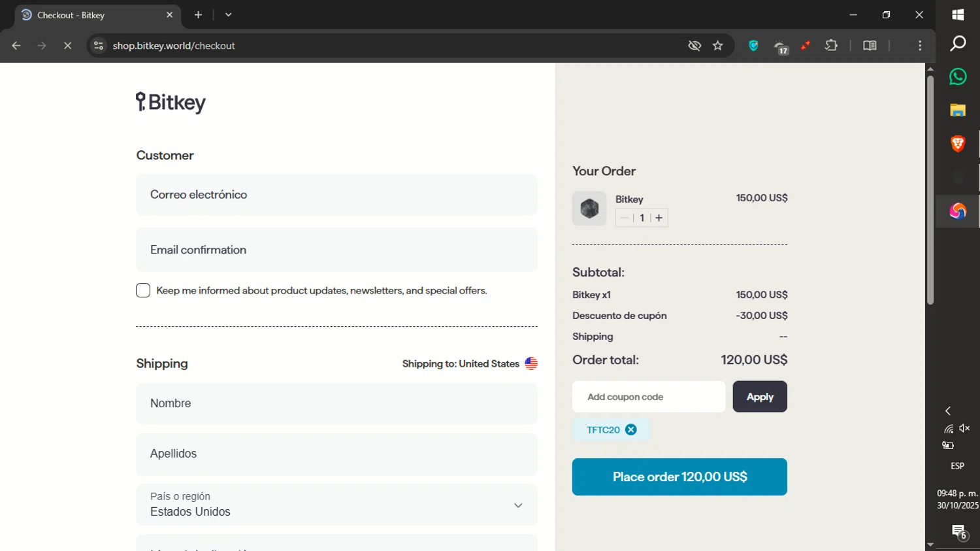Select the Checkout - Bitkey tab
Viewport: 980px width, 551px height.
(x=97, y=15)
